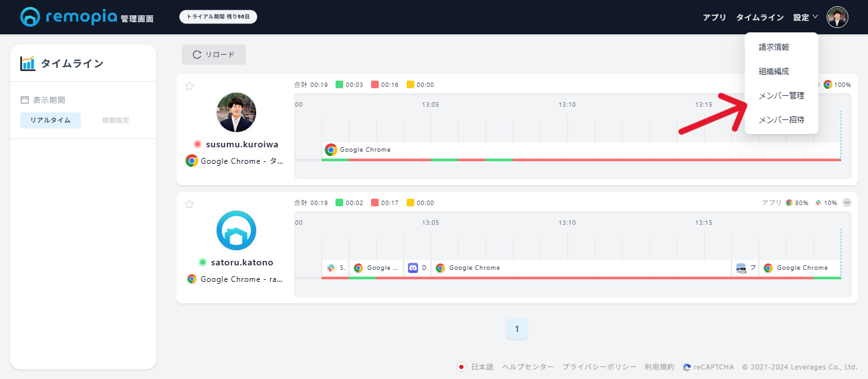Click 合計 00:19 total in satoru.katono's card
Image resolution: width=868 pixels, height=379 pixels.
[311, 203]
